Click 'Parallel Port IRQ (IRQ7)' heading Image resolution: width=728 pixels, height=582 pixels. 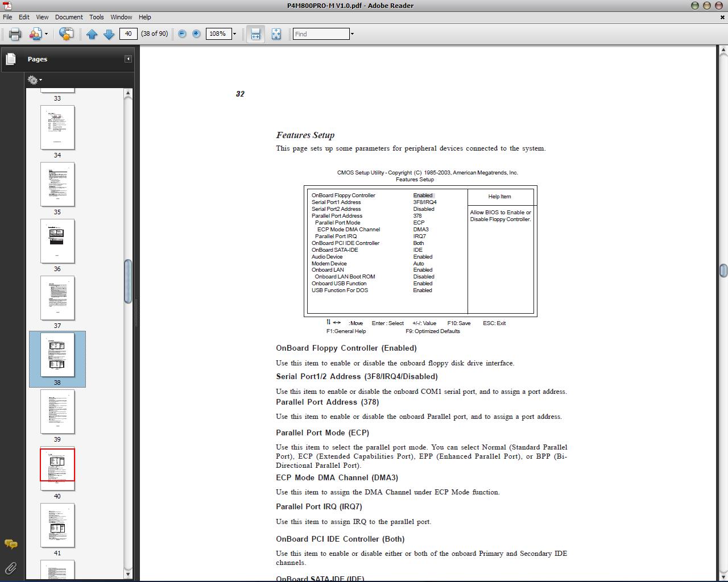pos(319,506)
